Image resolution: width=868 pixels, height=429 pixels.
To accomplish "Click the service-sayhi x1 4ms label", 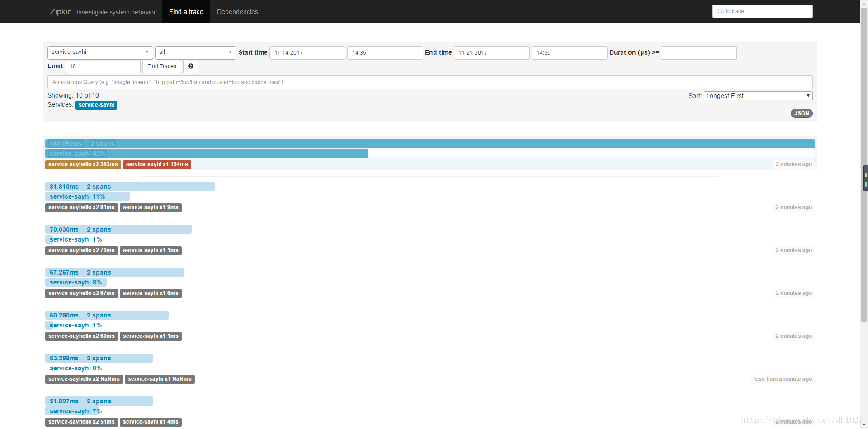I will [x=151, y=422].
